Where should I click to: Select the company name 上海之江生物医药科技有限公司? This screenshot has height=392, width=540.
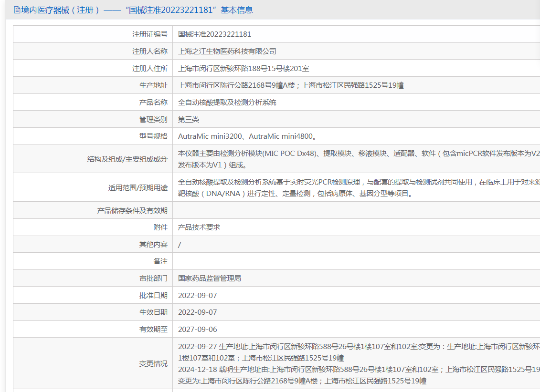pos(227,51)
